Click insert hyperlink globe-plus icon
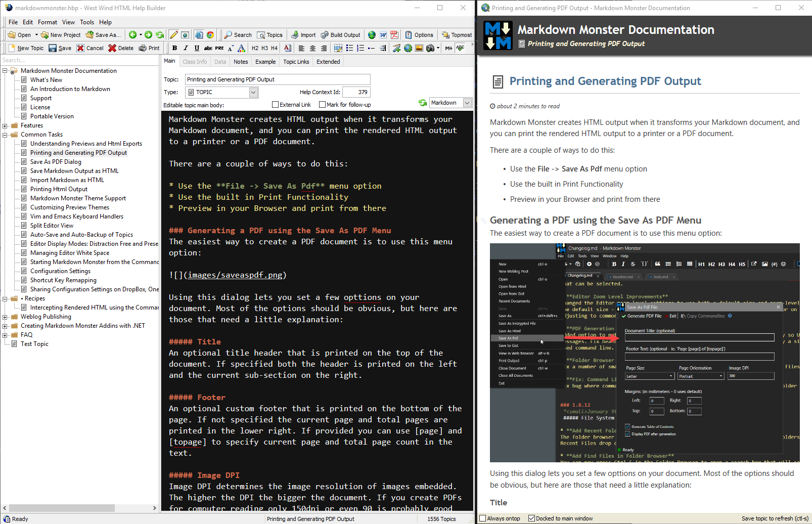 (408, 48)
